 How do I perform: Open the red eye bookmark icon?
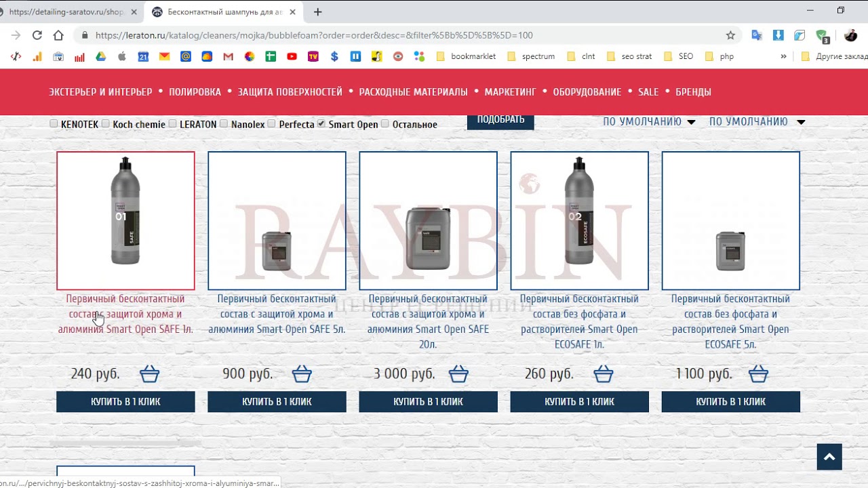(398, 56)
